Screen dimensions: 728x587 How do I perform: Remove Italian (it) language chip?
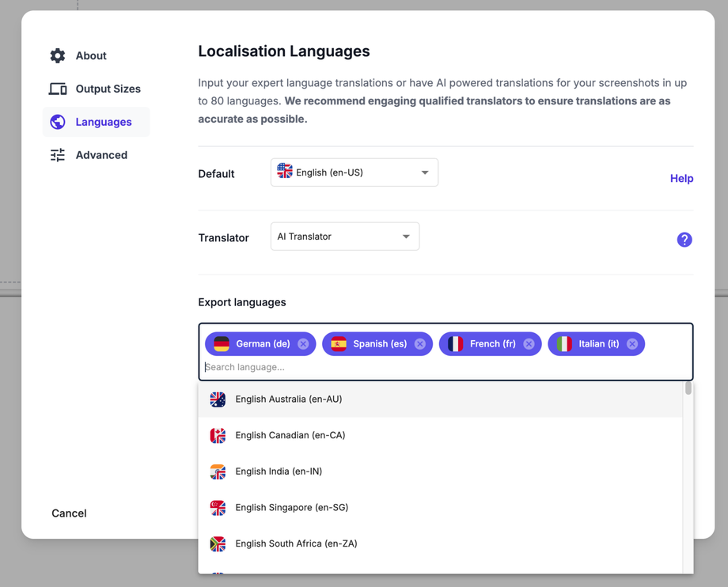click(x=632, y=344)
